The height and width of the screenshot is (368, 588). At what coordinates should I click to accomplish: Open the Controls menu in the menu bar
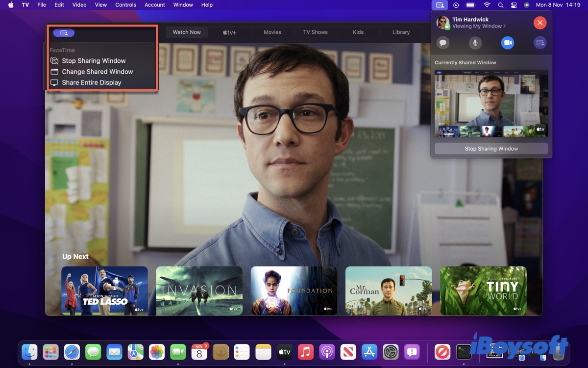125,5
